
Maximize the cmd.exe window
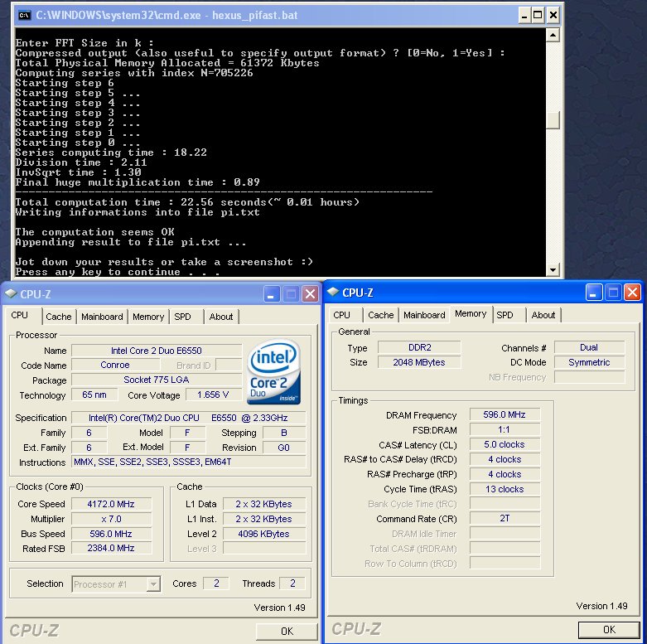click(x=538, y=16)
